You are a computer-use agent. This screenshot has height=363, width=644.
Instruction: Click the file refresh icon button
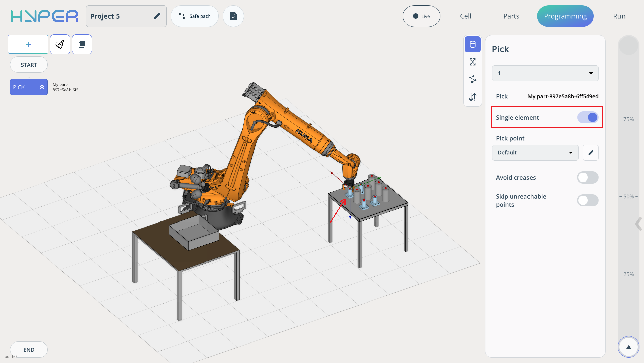[x=233, y=16]
